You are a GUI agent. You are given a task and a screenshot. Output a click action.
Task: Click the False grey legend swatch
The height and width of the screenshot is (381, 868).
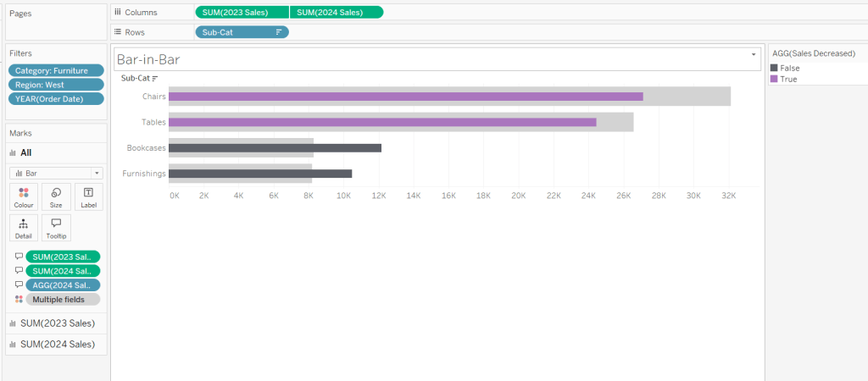point(774,68)
